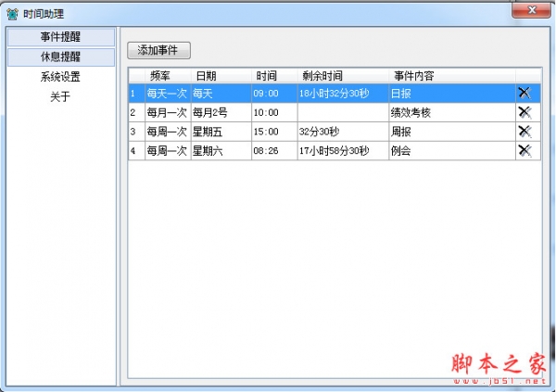This screenshot has width=556, height=392.
Task: Click row number 2 cell
Action: [137, 112]
